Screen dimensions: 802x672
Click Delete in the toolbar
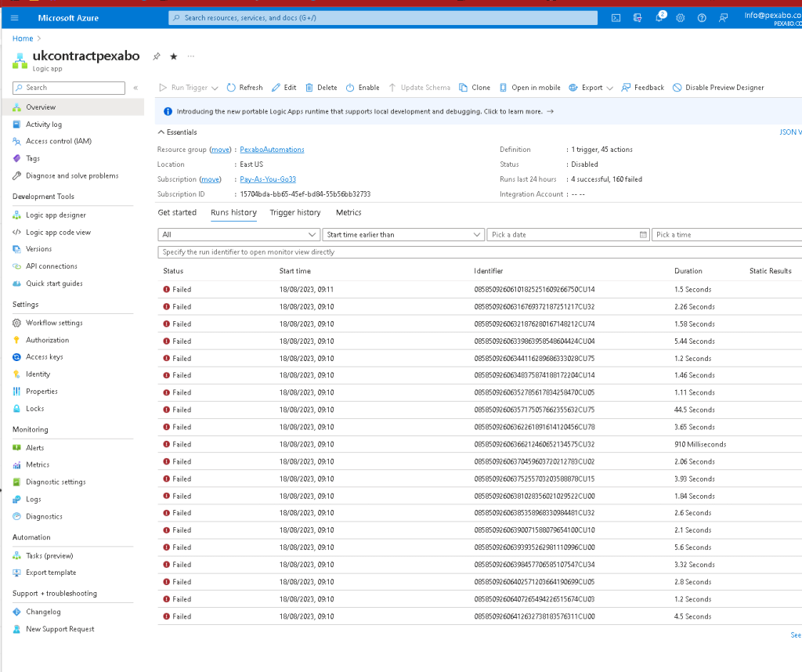click(x=321, y=88)
